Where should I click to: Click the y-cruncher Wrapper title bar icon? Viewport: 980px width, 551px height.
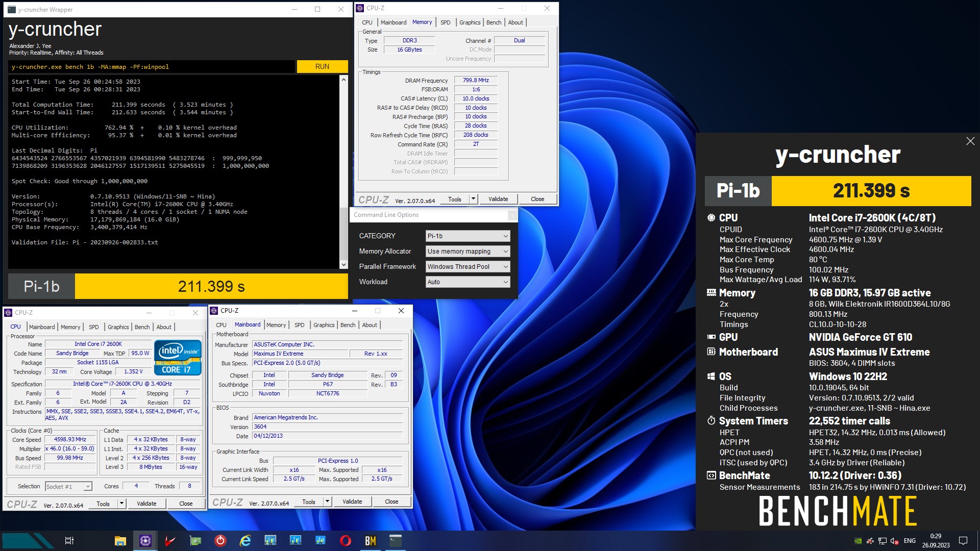12,9
